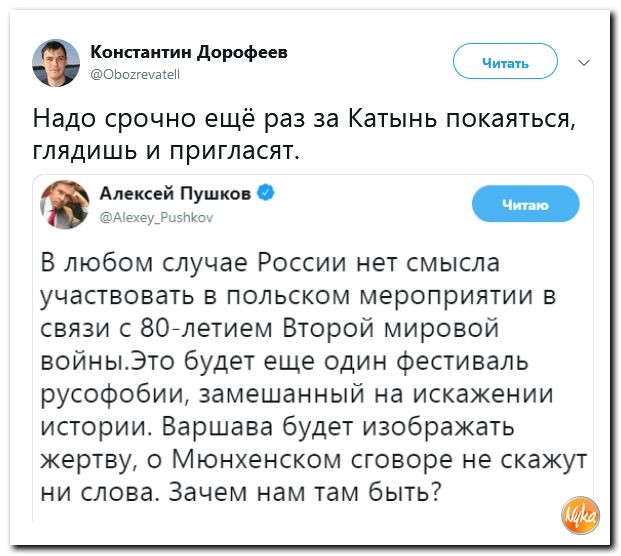The image size is (621, 556).
Task: Toggle the blue Читаю following button
Action: pyautogui.click(x=525, y=204)
